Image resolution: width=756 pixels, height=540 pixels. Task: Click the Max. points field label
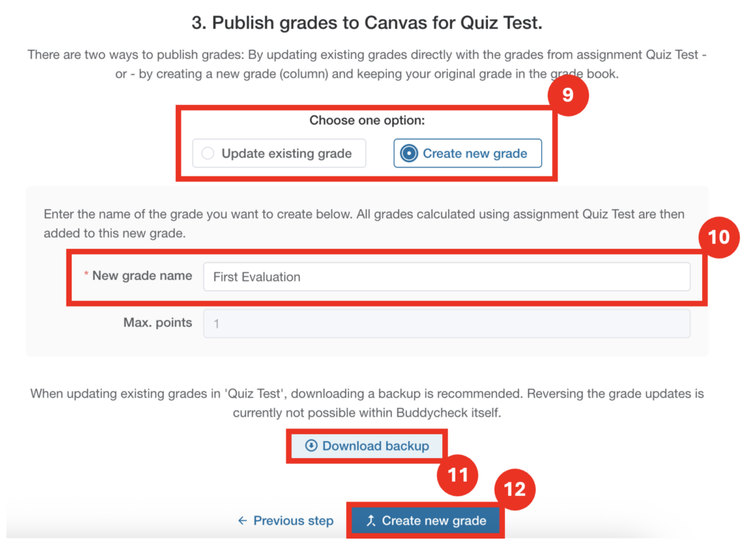point(157,322)
